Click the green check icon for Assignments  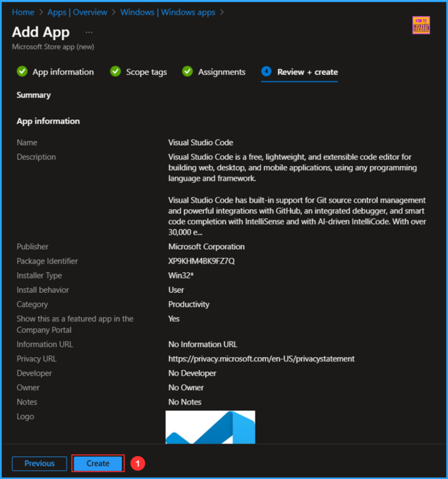(x=188, y=72)
